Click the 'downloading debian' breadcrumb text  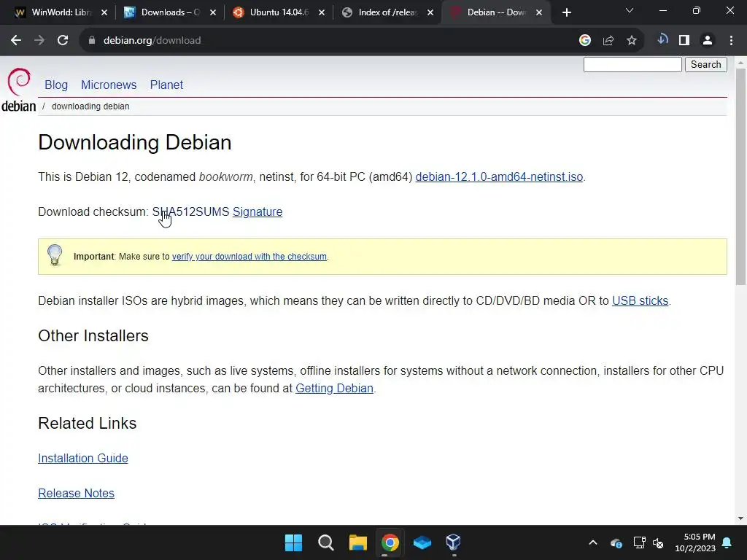point(90,106)
